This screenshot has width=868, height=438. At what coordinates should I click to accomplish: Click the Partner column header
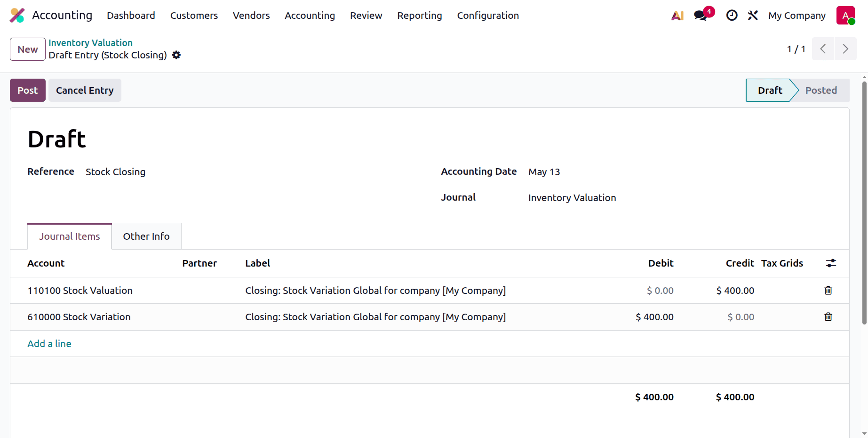click(x=199, y=263)
